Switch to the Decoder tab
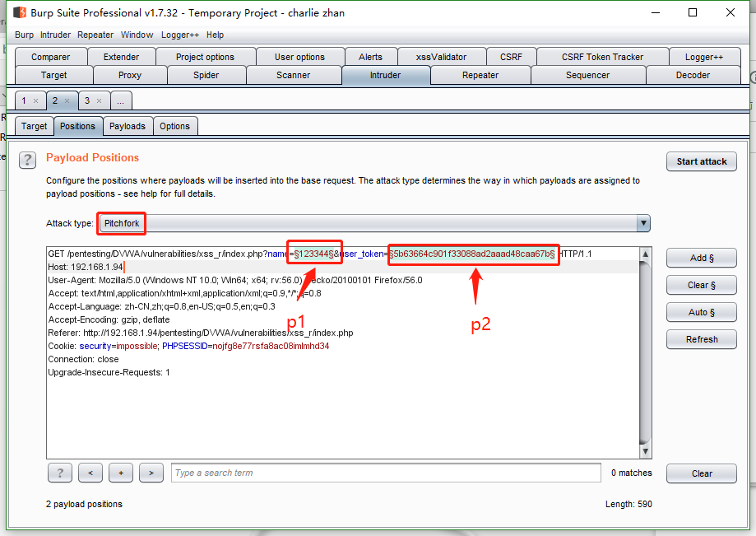The height and width of the screenshot is (536, 756). pyautogui.click(x=693, y=75)
